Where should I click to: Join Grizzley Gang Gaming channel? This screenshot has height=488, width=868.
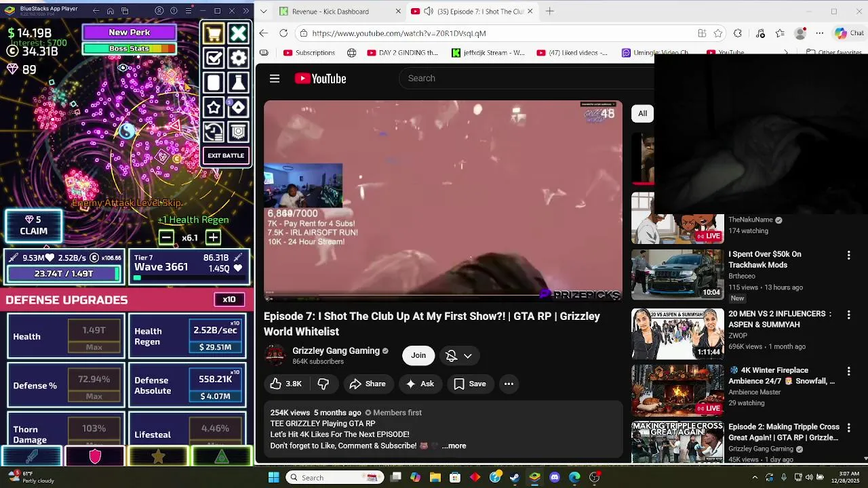click(418, 355)
